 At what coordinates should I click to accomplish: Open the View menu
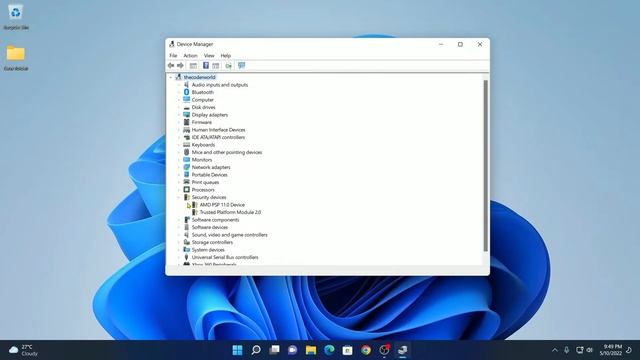pyautogui.click(x=209, y=56)
